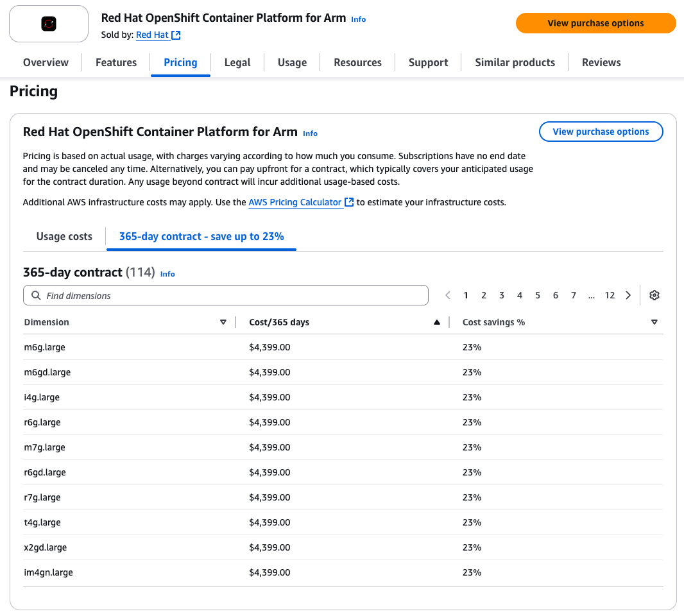Focus the Find dimensions search field
The width and height of the screenshot is (684, 616).
point(225,295)
